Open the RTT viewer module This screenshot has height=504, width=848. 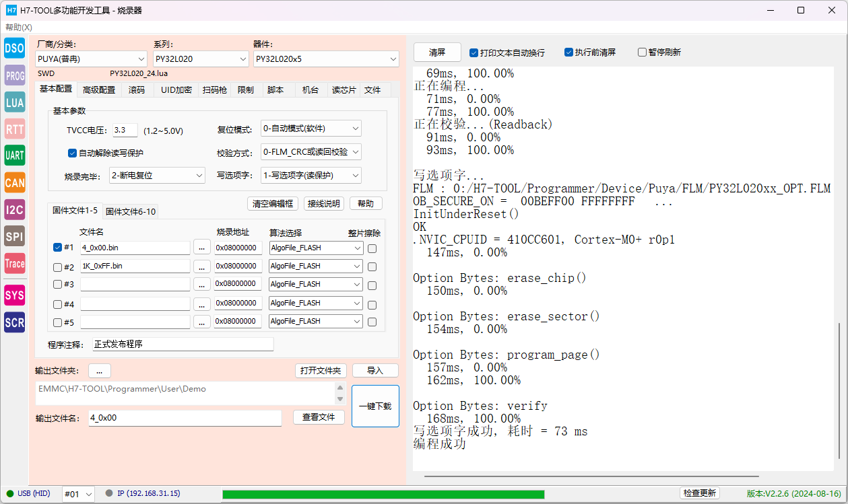click(15, 129)
